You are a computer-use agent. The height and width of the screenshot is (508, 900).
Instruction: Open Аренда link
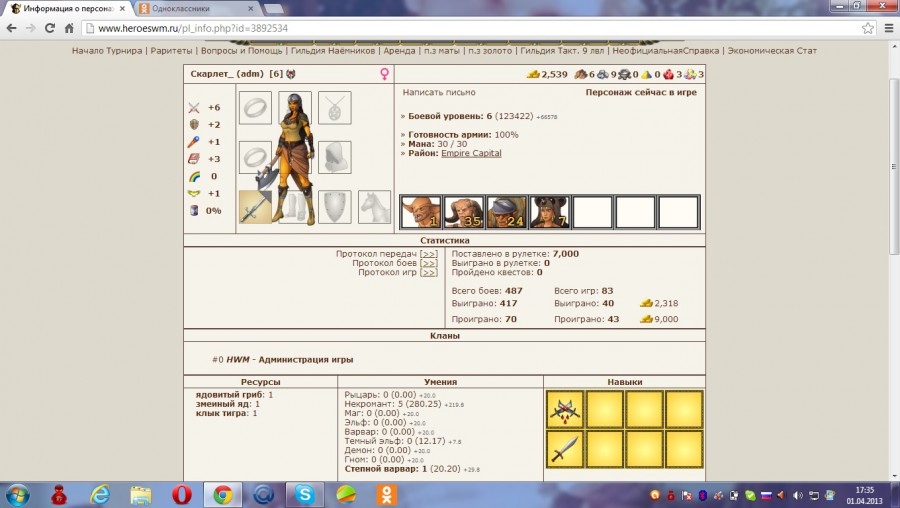click(x=399, y=51)
